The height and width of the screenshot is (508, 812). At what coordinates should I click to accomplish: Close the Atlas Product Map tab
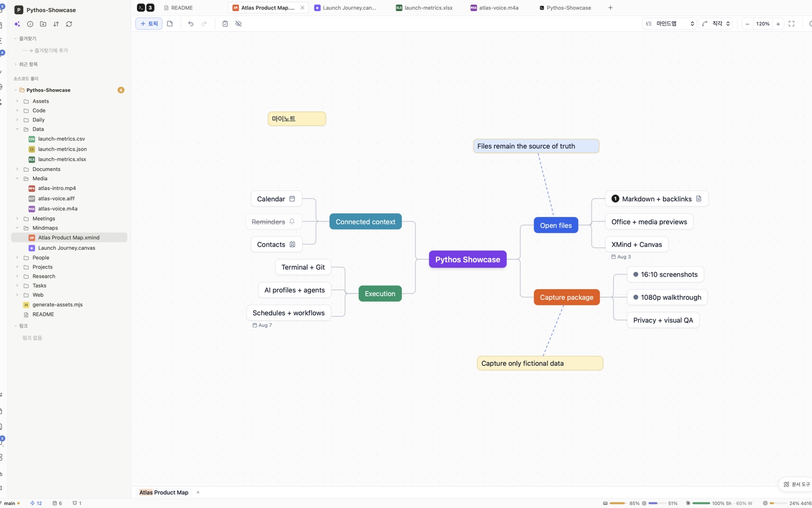[x=302, y=8]
